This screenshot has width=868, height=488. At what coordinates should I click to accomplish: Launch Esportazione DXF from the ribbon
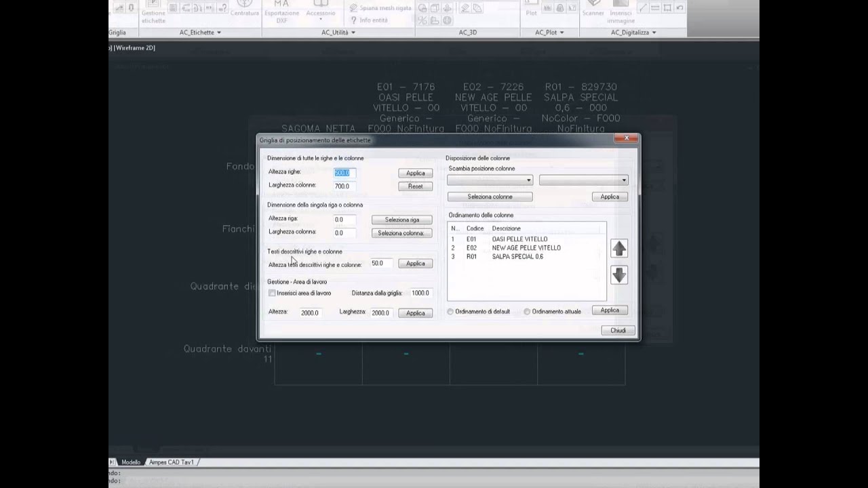click(x=281, y=12)
